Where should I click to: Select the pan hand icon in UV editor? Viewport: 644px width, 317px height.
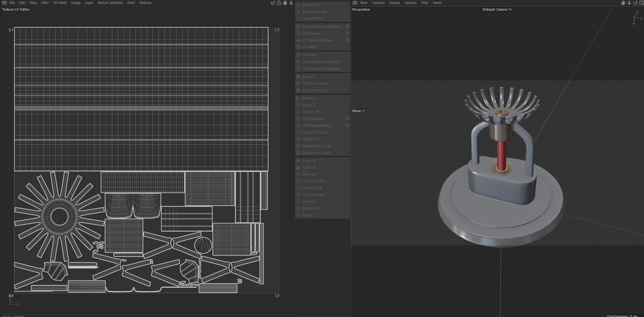[x=285, y=3]
